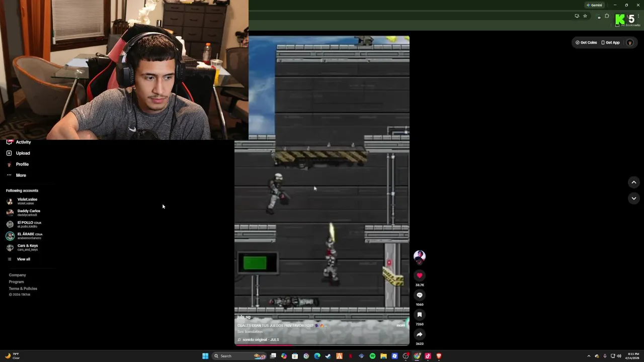Expand the video caption with more
Screen dimensions: 644x362
click(400, 325)
